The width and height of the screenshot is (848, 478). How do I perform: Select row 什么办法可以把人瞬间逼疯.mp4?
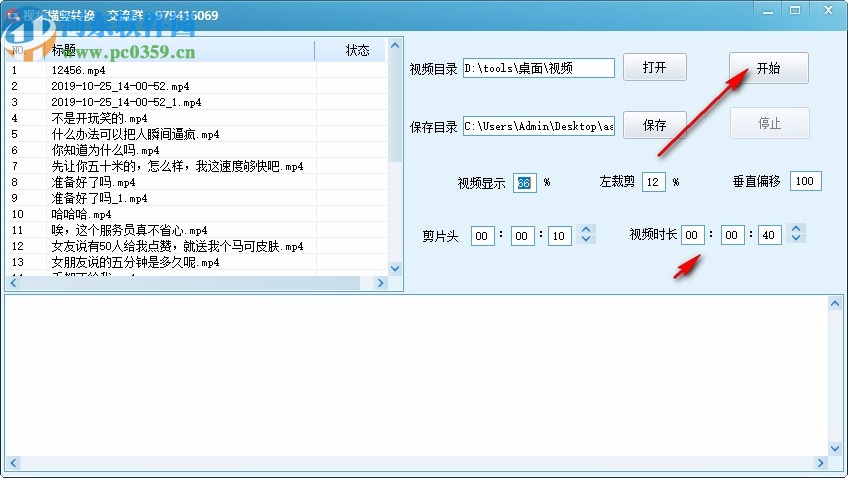coord(197,134)
